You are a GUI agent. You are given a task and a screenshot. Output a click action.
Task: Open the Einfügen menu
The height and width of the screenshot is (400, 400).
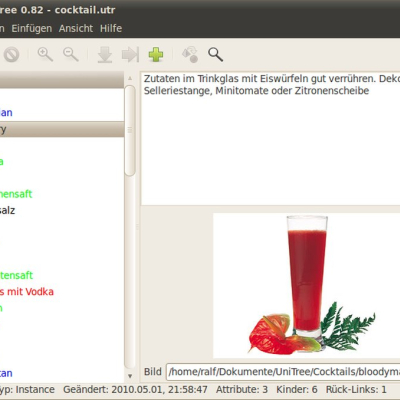coord(32,28)
